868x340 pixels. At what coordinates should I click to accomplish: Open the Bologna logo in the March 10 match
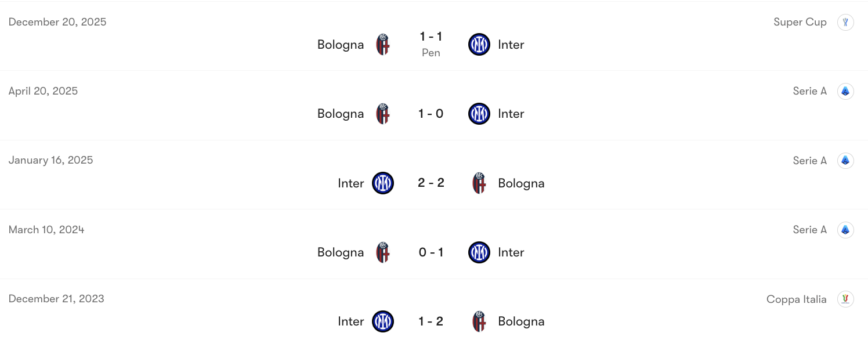point(384,252)
